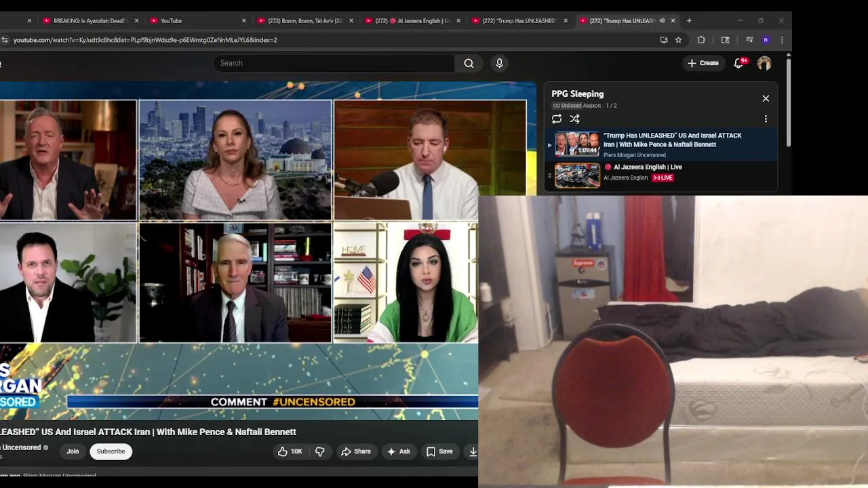Open the browser profile R avatar
Viewport: 868px width, 488px height.
(766, 40)
